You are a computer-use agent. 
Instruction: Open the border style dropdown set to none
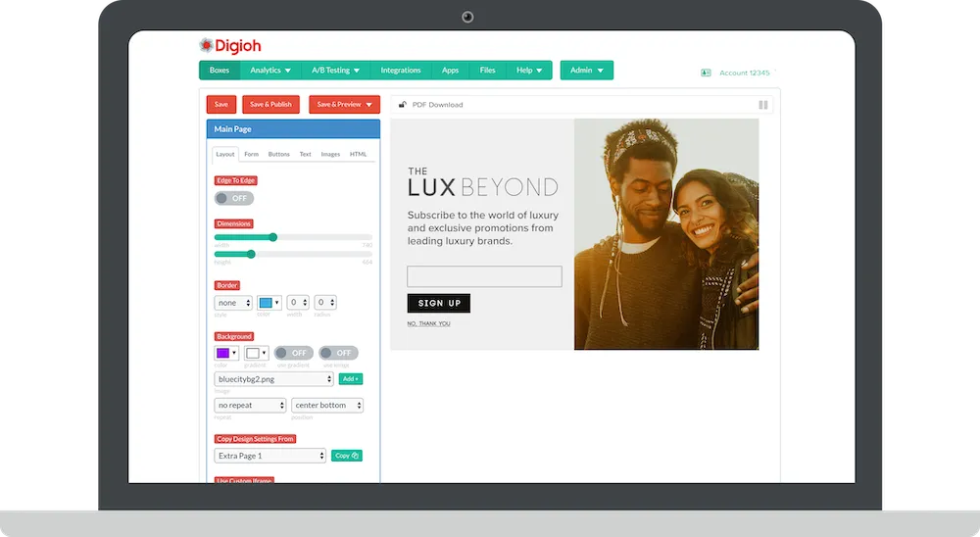pos(233,303)
